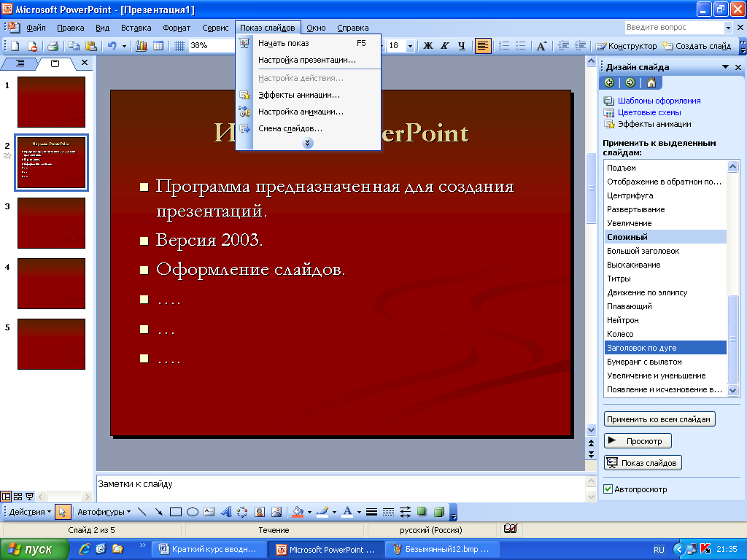Click the Print icon in the toolbar
The width and height of the screenshot is (747, 560).
tap(53, 46)
